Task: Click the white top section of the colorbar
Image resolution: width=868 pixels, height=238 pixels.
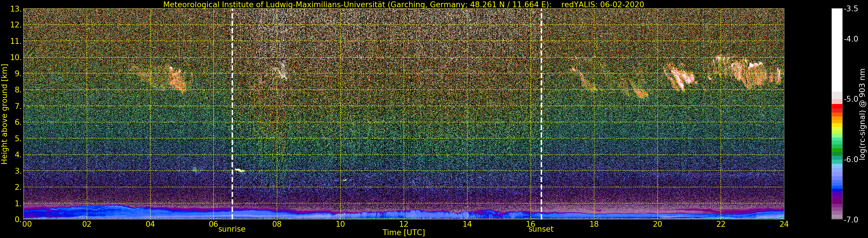Action: point(837,50)
